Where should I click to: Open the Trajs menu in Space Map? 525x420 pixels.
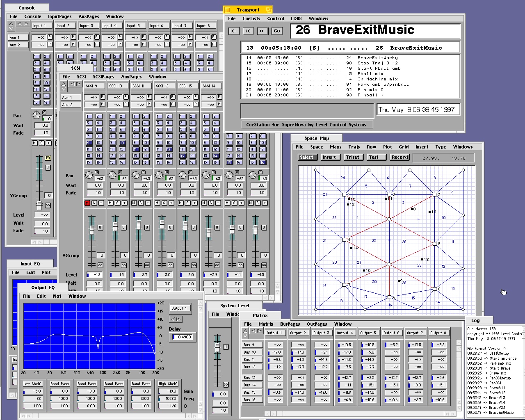click(354, 147)
